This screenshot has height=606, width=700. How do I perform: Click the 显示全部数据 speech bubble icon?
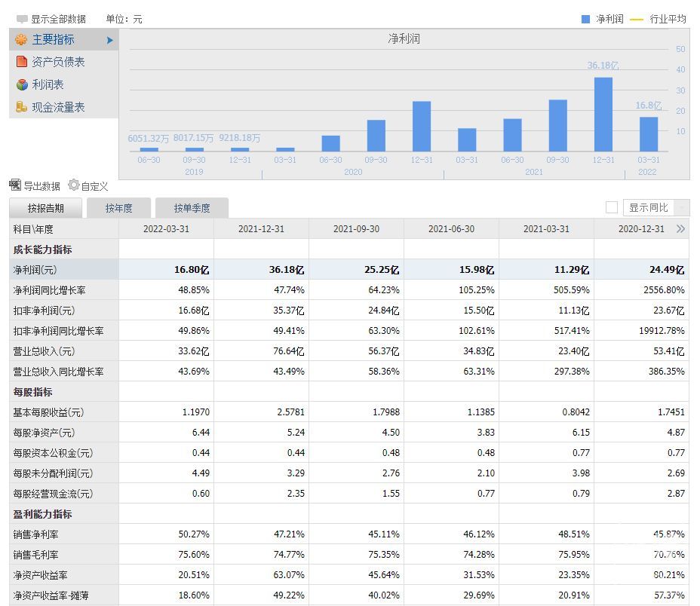click(x=22, y=19)
